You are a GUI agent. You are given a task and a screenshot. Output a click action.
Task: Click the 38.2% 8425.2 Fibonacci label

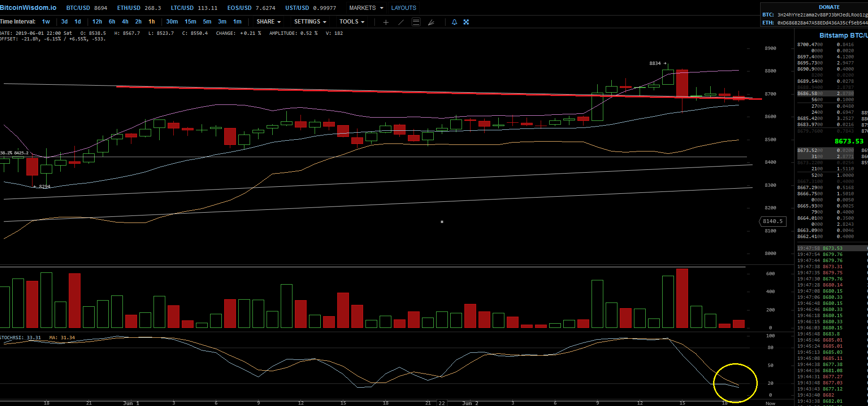pyautogui.click(x=14, y=153)
